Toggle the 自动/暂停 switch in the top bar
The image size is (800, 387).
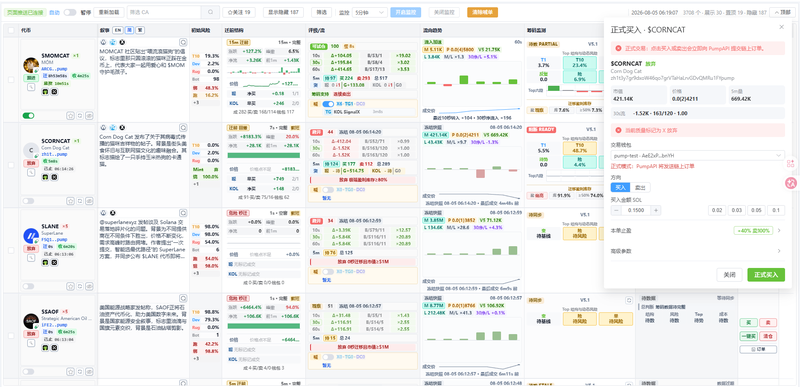point(70,12)
